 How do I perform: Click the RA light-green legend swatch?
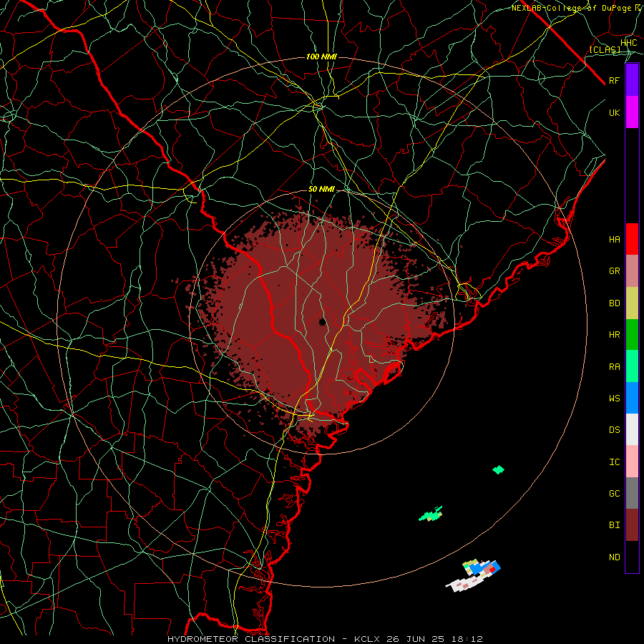(x=632, y=366)
